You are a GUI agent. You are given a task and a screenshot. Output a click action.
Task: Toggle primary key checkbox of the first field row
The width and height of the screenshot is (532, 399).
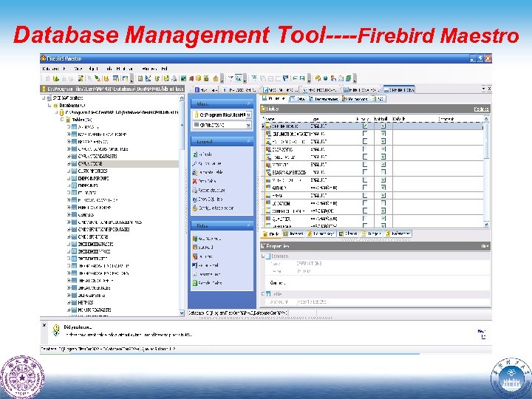point(365,126)
